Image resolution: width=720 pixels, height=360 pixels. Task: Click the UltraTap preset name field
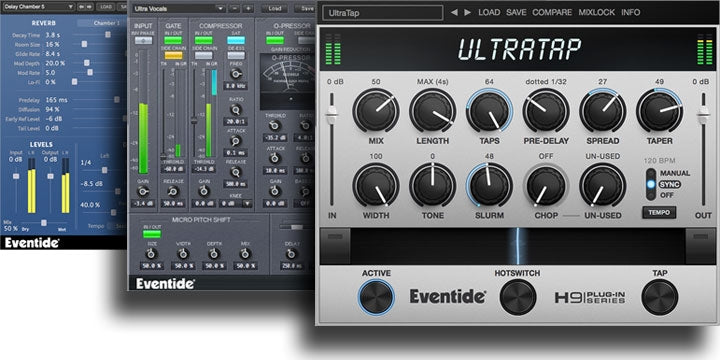pos(382,13)
